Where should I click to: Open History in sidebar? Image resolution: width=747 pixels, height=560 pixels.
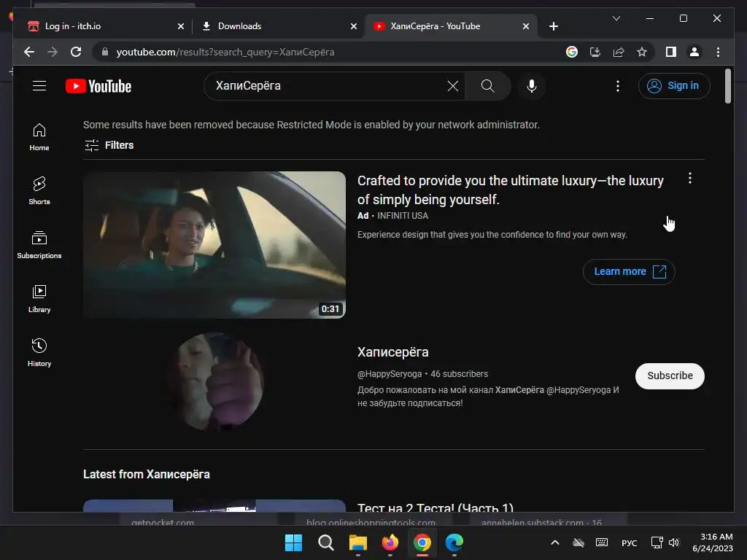click(x=39, y=352)
